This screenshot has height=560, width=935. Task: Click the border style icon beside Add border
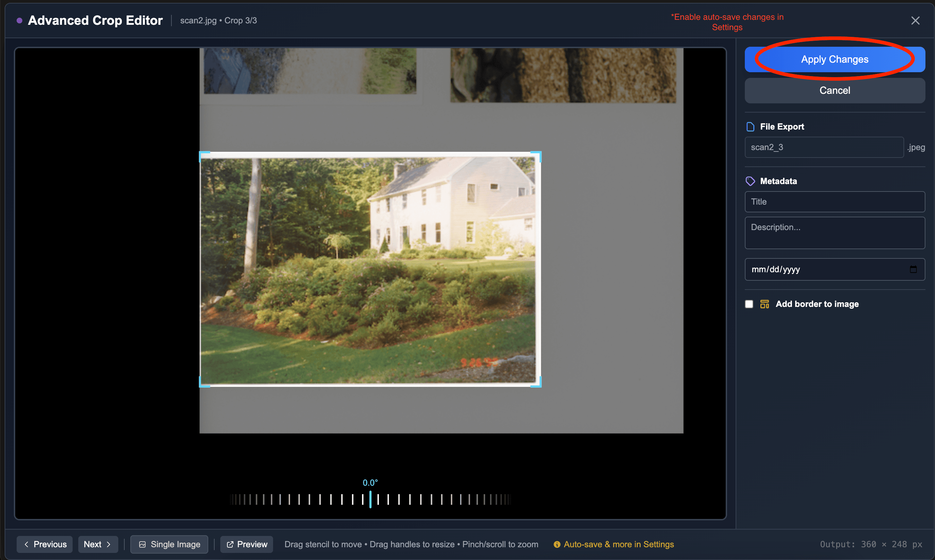pos(765,304)
